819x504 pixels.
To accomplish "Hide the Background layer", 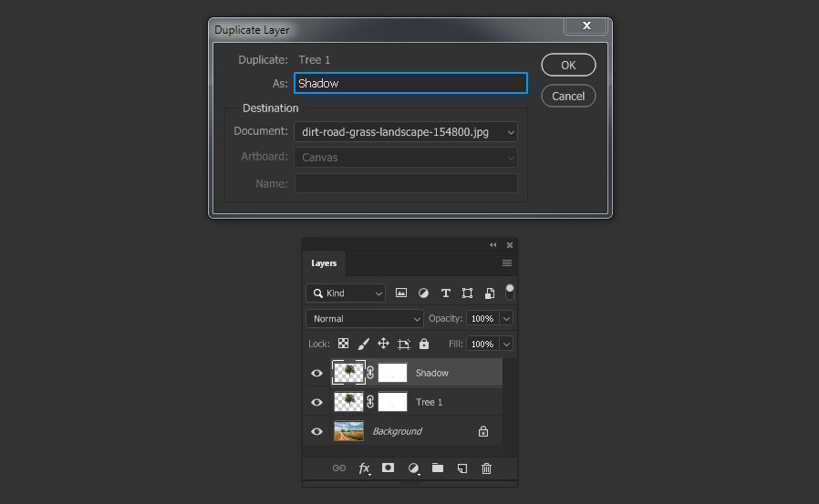I will pyautogui.click(x=316, y=431).
